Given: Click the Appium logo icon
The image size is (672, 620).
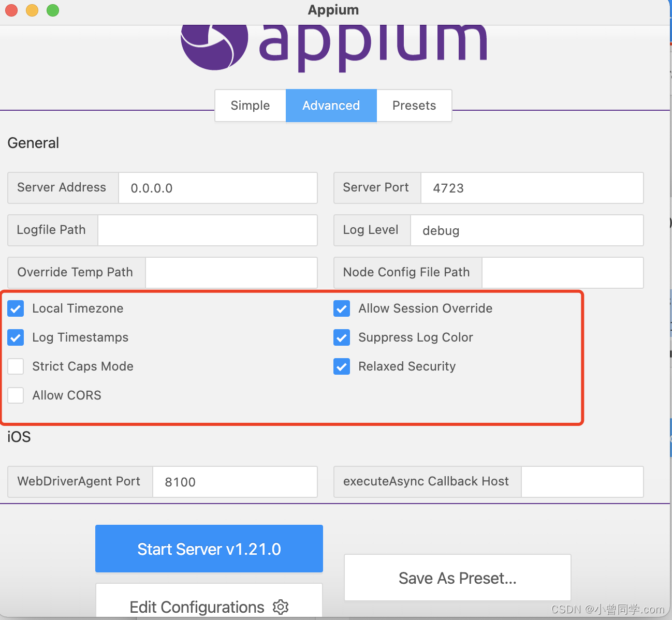Looking at the screenshot, I should tap(214, 47).
